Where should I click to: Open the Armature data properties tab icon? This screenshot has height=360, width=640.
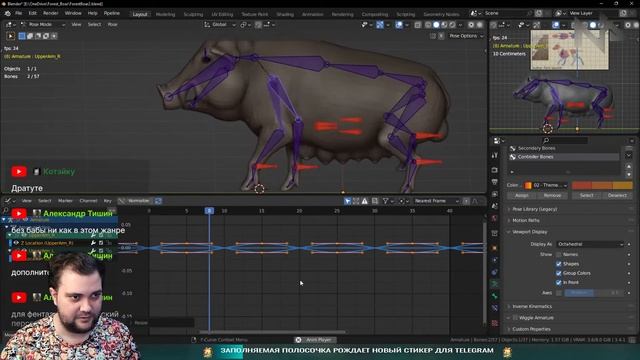click(x=495, y=284)
